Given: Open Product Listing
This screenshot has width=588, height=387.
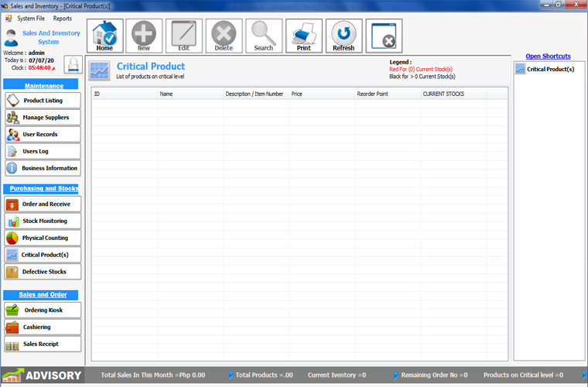Looking at the screenshot, I should click(x=43, y=101).
